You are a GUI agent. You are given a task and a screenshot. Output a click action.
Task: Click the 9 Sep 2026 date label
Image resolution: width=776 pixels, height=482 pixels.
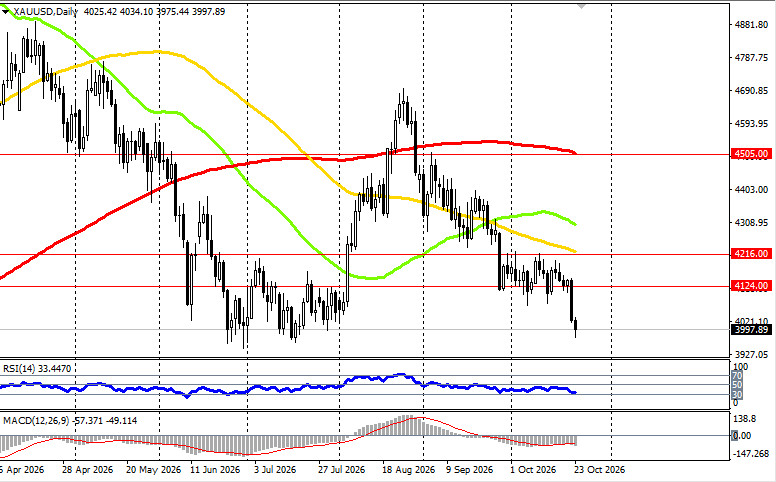[469, 470]
